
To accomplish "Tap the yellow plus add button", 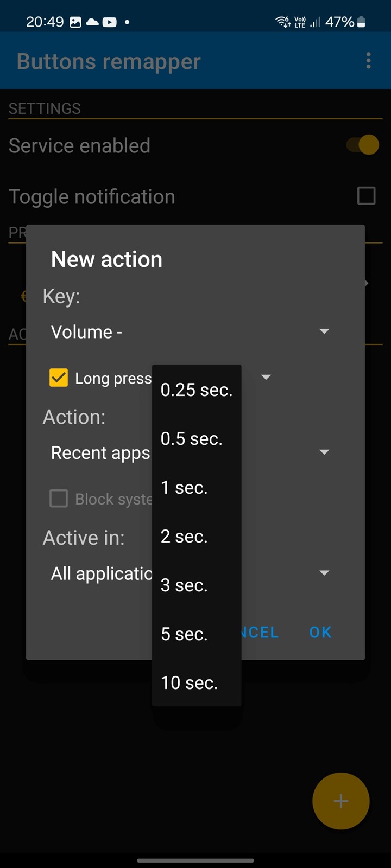I will (x=341, y=801).
